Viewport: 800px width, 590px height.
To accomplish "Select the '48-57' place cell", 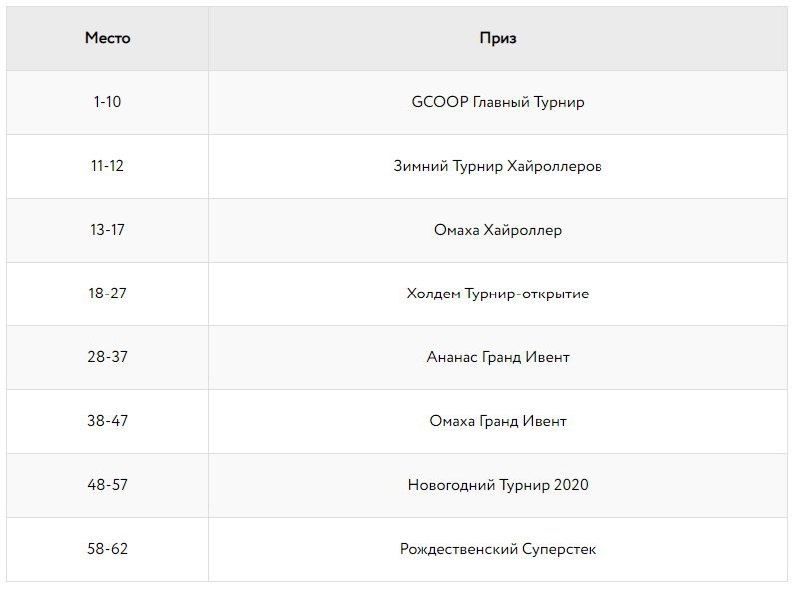I will pos(107,485).
